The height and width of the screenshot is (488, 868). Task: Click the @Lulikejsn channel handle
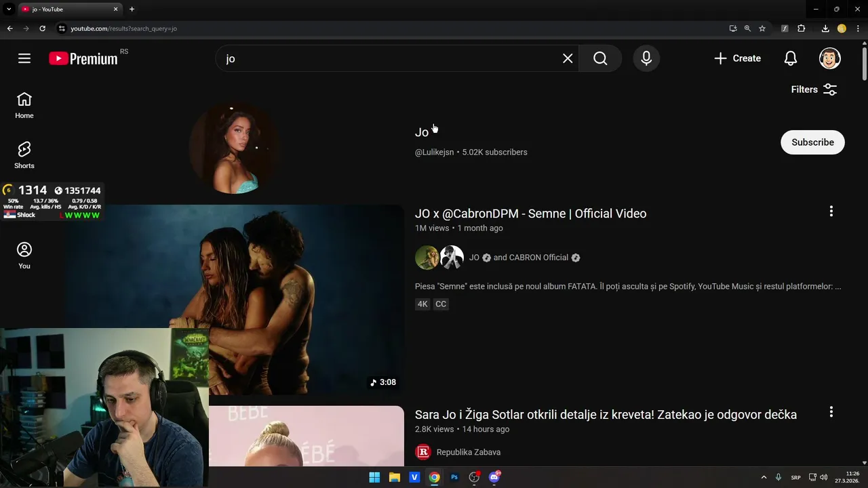(x=434, y=152)
